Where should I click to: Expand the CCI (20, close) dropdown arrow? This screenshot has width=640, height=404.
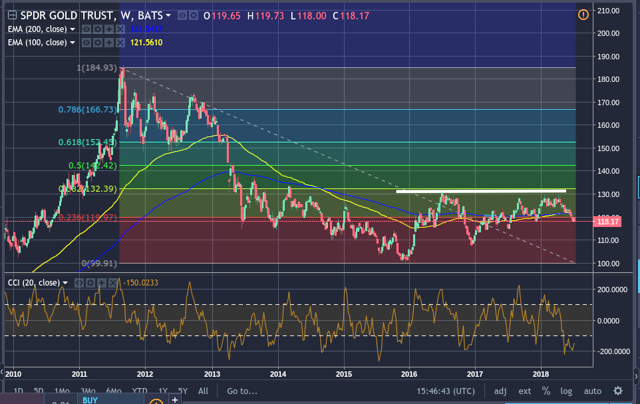tap(65, 282)
